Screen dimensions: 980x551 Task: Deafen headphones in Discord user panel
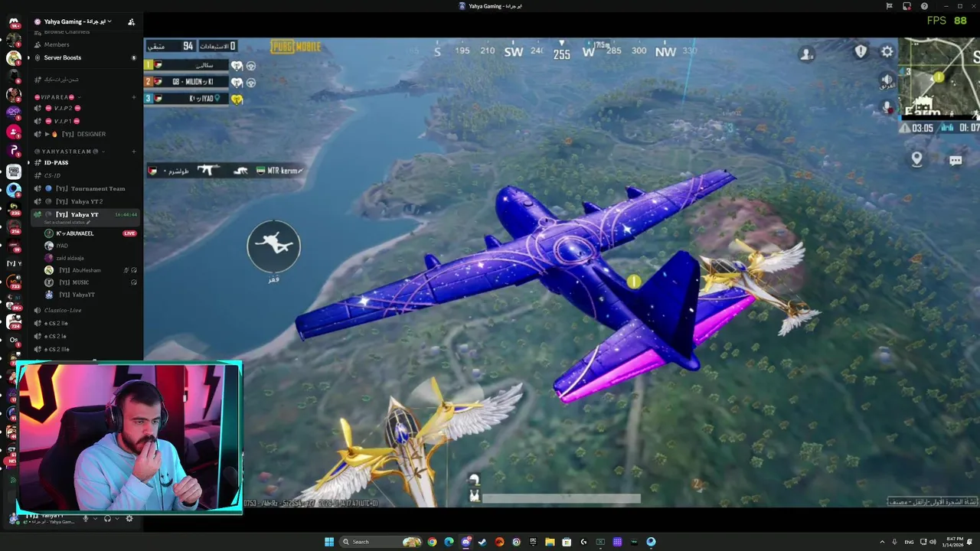click(107, 518)
